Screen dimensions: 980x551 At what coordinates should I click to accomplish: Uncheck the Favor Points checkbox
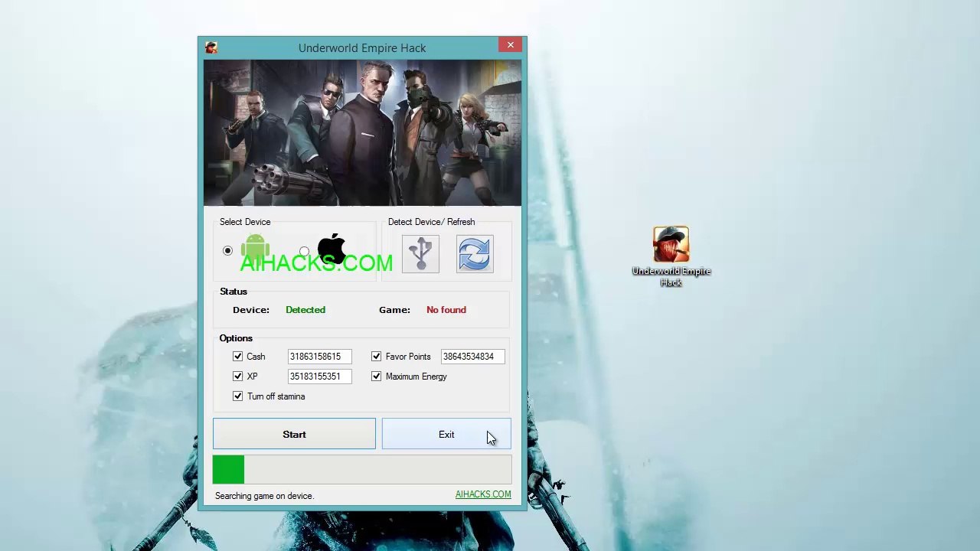pyautogui.click(x=376, y=357)
